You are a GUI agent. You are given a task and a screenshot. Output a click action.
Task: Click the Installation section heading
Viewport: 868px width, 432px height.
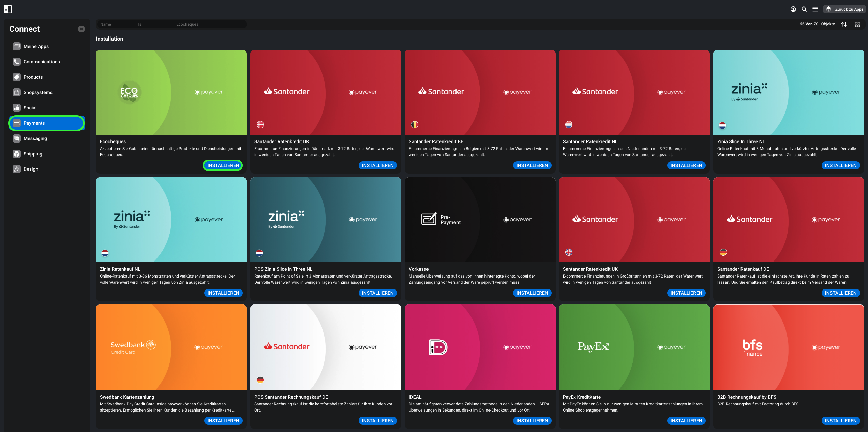click(109, 39)
